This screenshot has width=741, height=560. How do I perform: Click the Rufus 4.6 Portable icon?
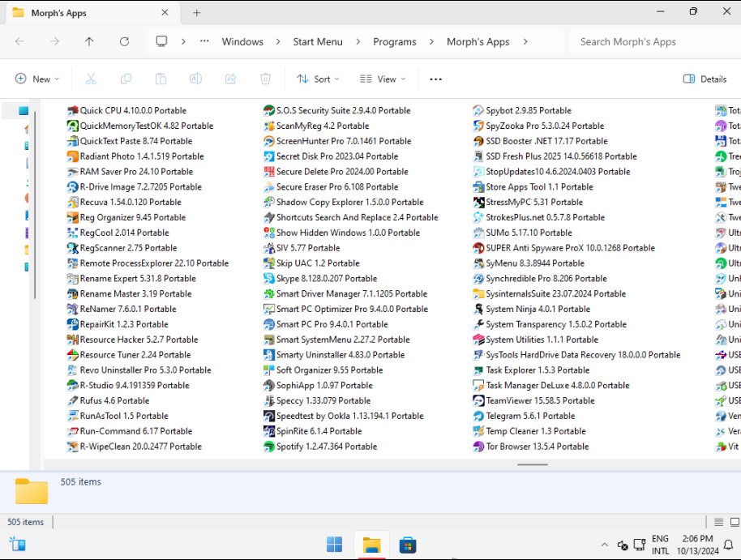72,400
